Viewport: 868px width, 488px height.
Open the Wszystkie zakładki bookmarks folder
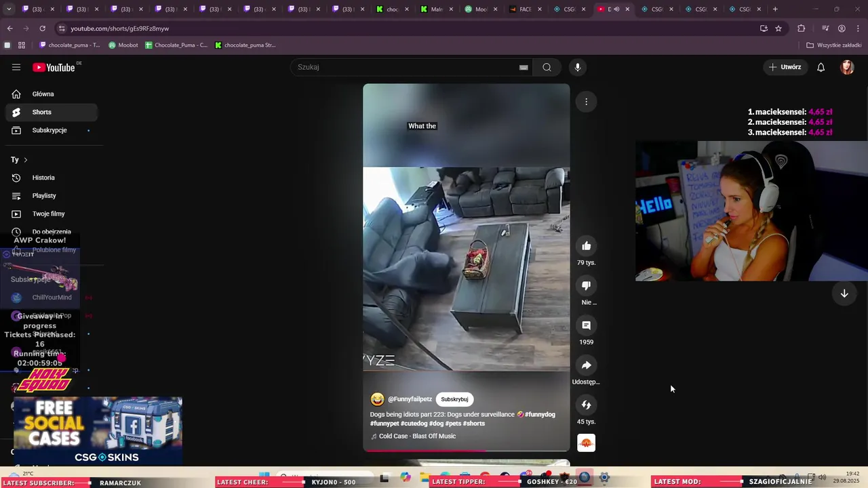(x=834, y=45)
